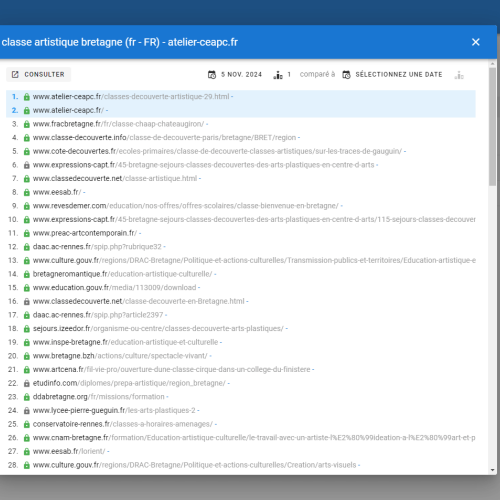
Task: Open result 20 bretagne.bzh link
Action: pos(120,356)
